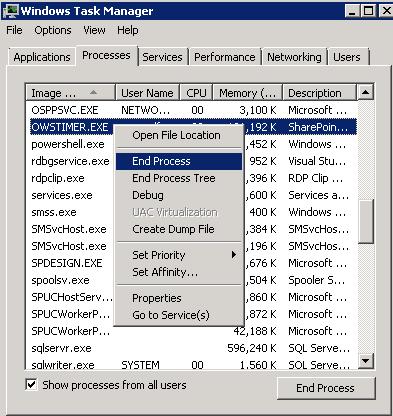Open the Help menu
The height and width of the screenshot is (416, 393).
(x=128, y=30)
